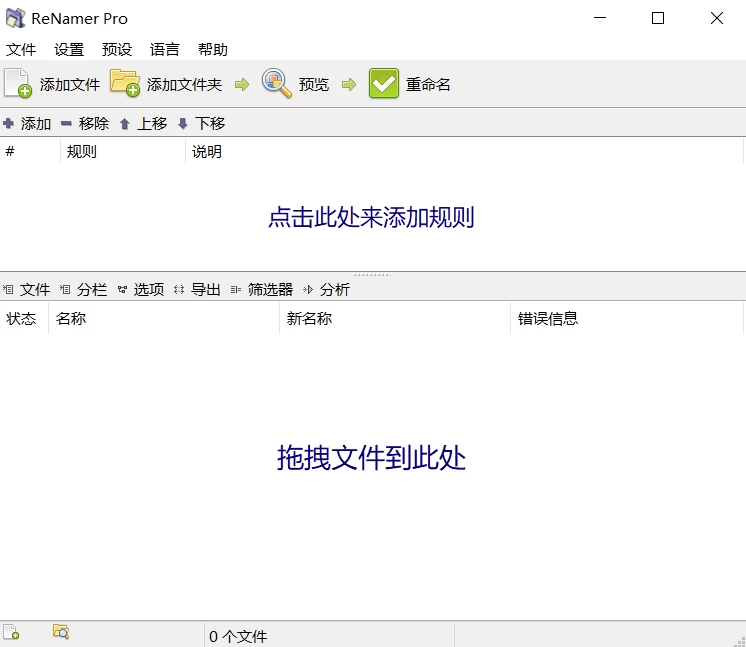This screenshot has height=647, width=746.
Task: Click the status bar folder search icon
Action: [x=61, y=632]
